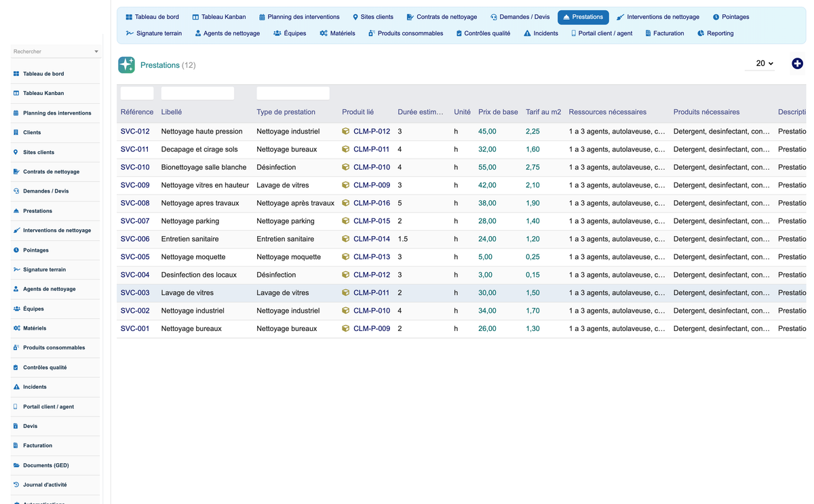
Task: Switch to the Tableau Kanban top tab
Action: coord(218,17)
